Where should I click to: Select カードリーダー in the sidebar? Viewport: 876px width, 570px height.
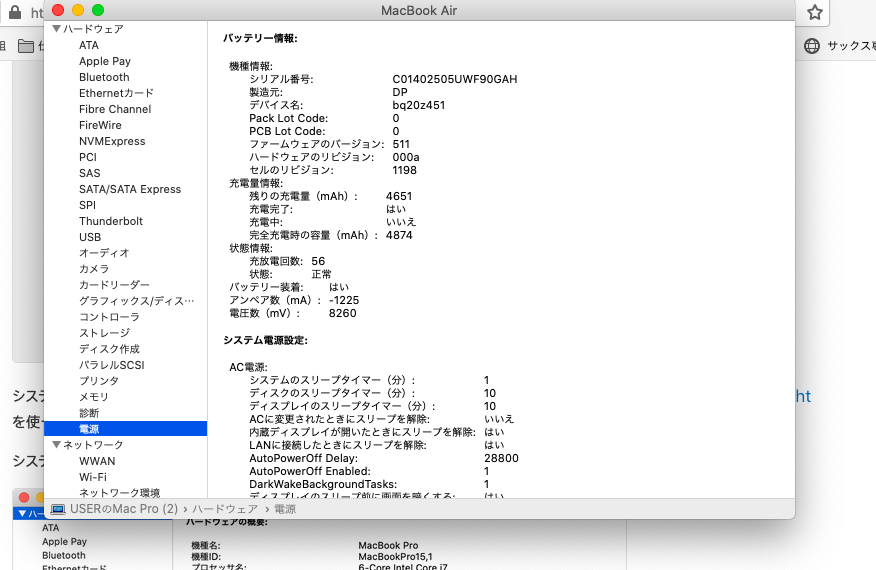pyautogui.click(x=115, y=285)
